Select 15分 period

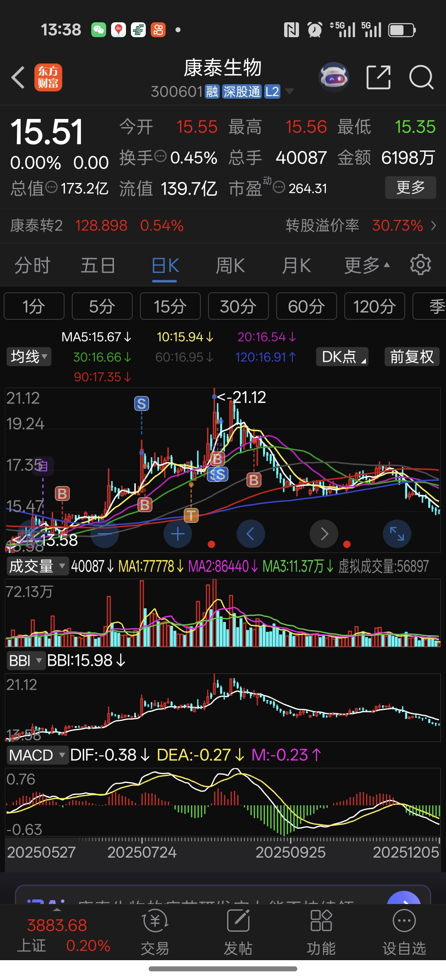[170, 306]
